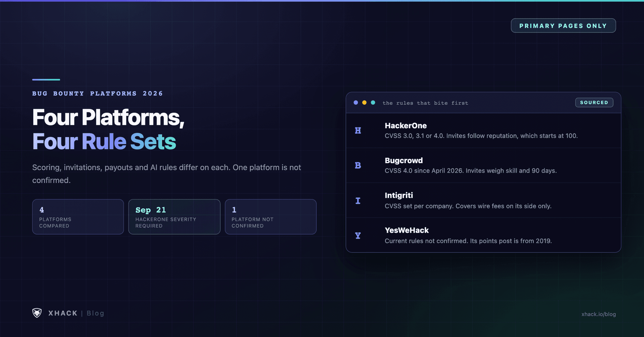Click the Blog label next to XHACK
Screen dimensions: 644x337
tap(95, 313)
